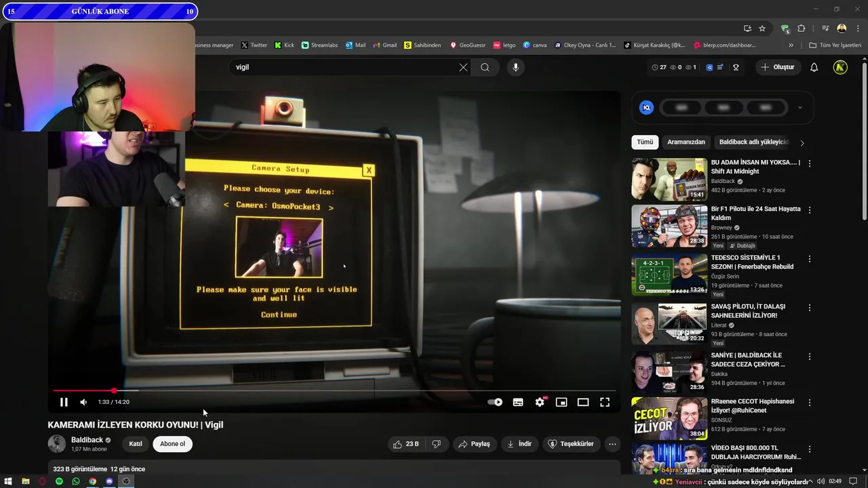Toggle subtitles/closed captions
868x488 pixels.
518,402
